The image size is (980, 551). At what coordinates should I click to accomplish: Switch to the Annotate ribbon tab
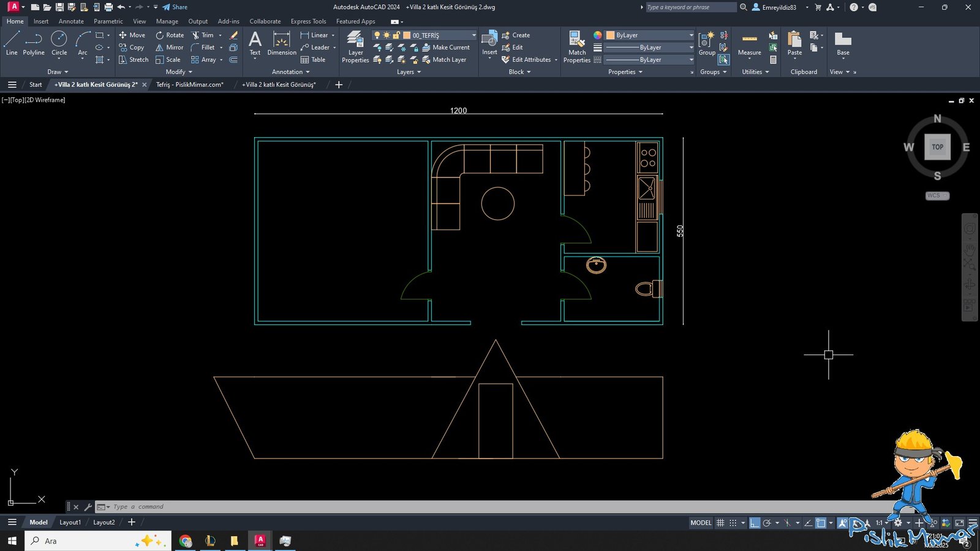71,21
